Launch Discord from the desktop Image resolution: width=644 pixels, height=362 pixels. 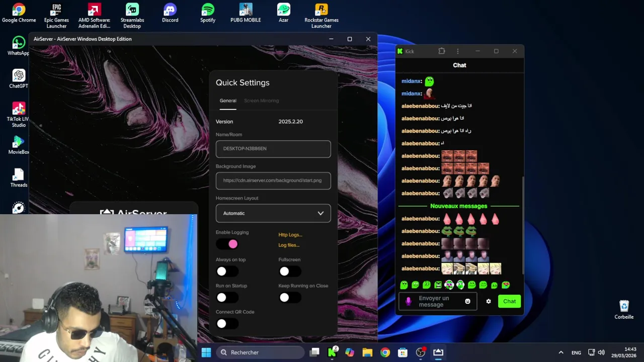pyautogui.click(x=170, y=13)
